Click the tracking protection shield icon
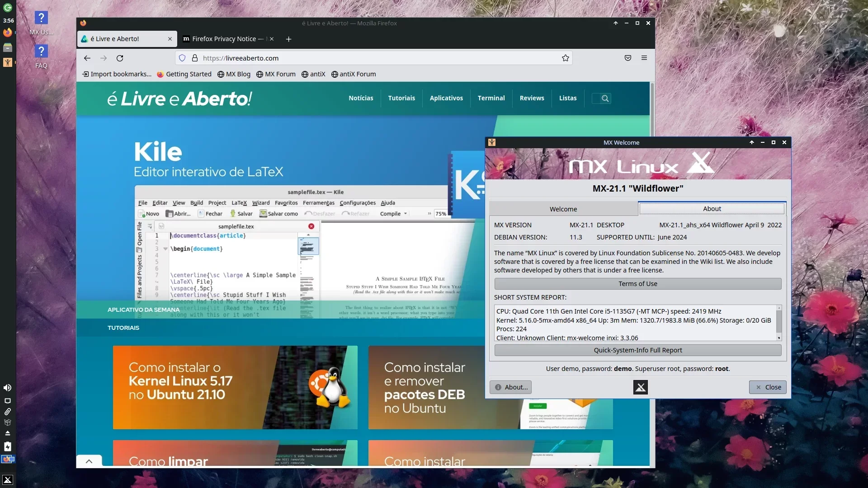This screenshot has width=868, height=488. pyautogui.click(x=182, y=58)
